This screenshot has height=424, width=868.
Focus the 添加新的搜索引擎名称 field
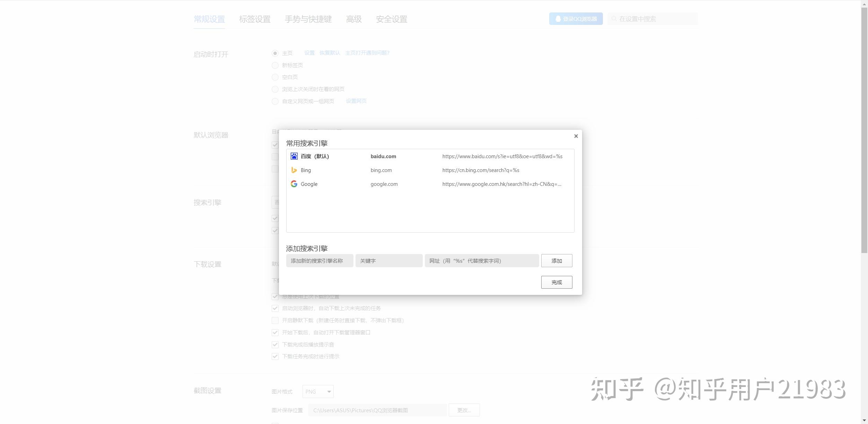point(319,261)
